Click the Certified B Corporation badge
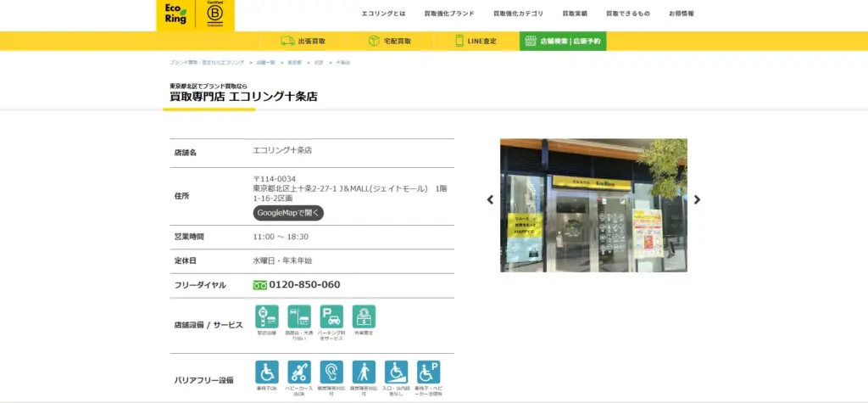The image size is (868, 403). tap(214, 14)
